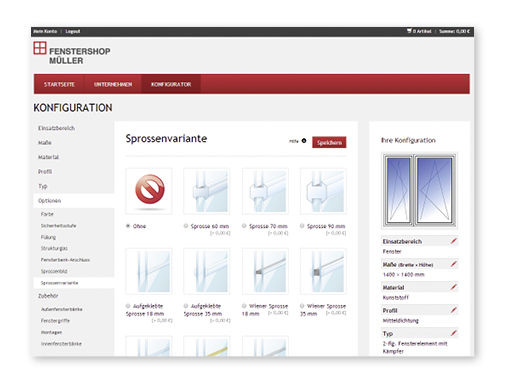Open the Sicherheitsstufe option
This screenshot has height=372, width=511.
point(58,226)
